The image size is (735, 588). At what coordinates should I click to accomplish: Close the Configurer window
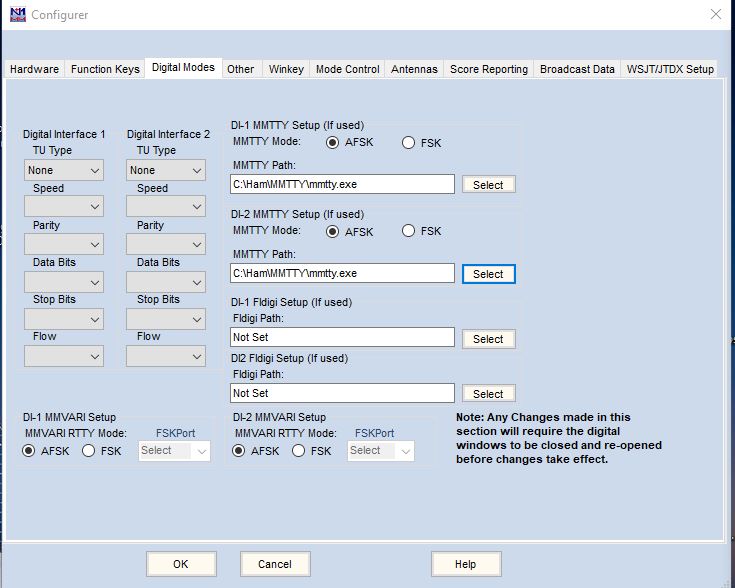715,15
